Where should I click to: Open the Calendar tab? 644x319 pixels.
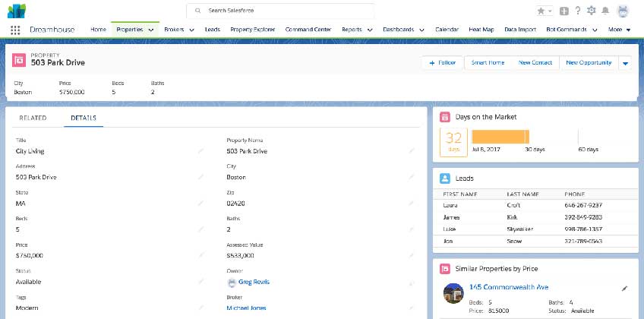[x=447, y=30]
